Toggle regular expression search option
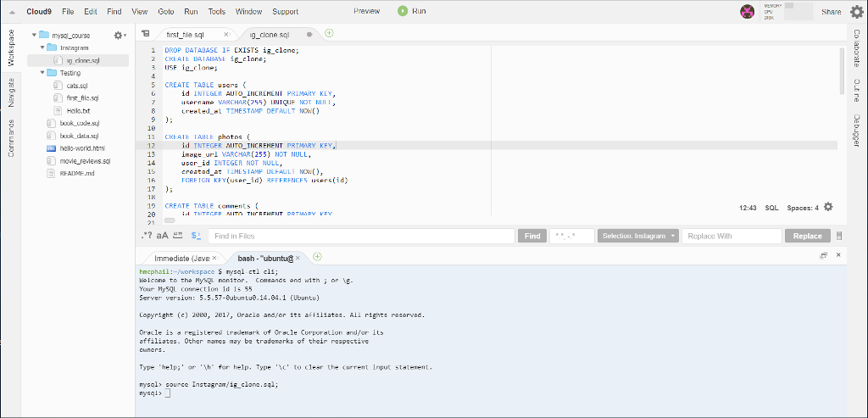The image size is (868, 418). (x=146, y=236)
